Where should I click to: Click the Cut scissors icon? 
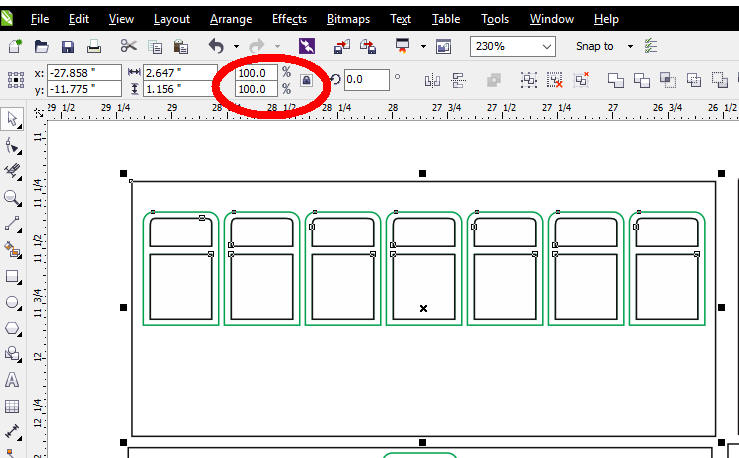pyautogui.click(x=128, y=46)
